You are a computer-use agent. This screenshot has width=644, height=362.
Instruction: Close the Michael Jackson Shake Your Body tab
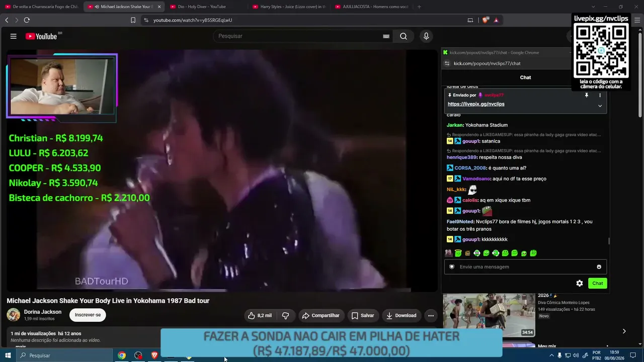tap(159, 7)
